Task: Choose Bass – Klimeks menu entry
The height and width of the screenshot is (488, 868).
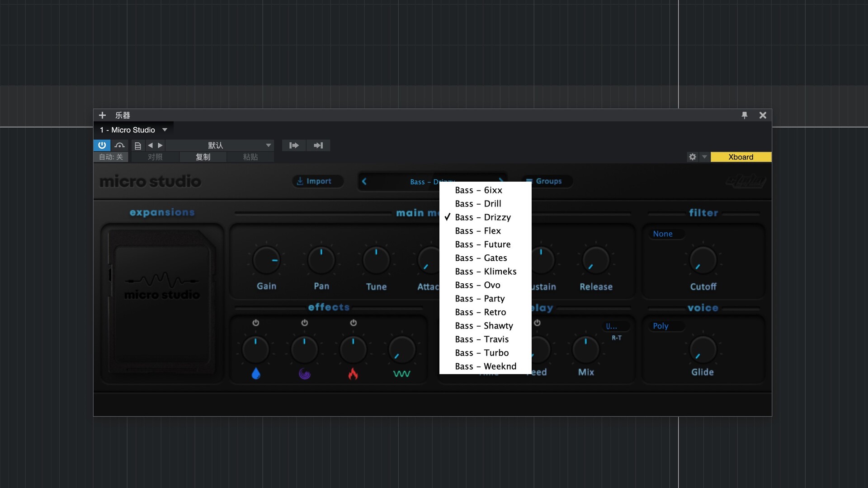Action: (x=485, y=272)
